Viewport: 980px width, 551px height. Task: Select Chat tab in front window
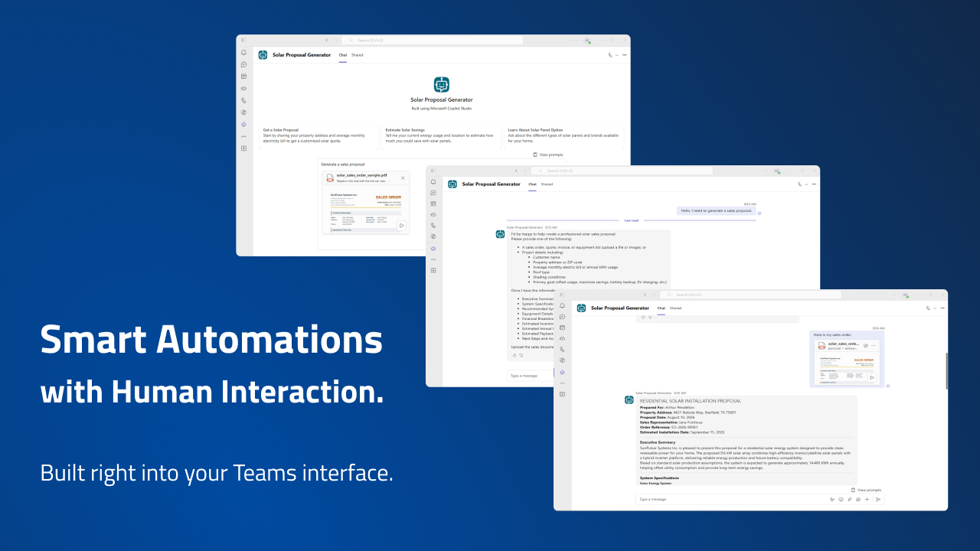[661, 308]
